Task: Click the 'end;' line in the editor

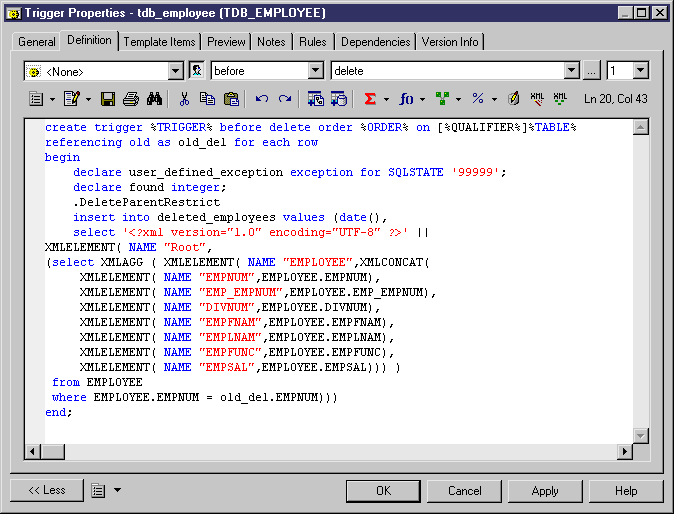Action: point(58,413)
